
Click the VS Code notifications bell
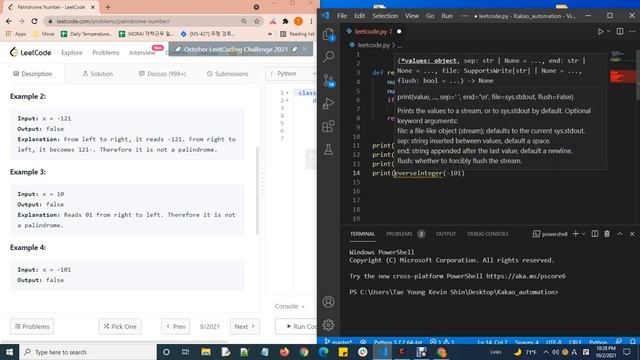[x=632, y=341]
